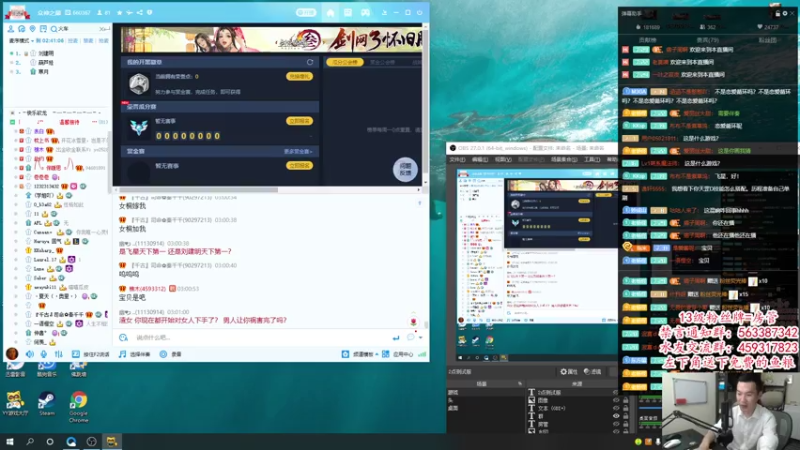Select the 桌面 scene in OBS
This screenshot has height=450, width=800.
pyautogui.click(x=453, y=408)
